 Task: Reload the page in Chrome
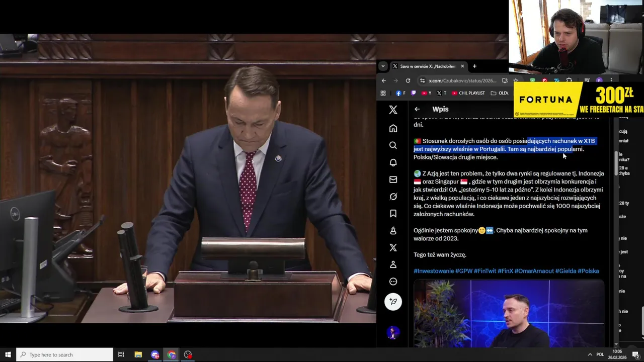pos(408,80)
